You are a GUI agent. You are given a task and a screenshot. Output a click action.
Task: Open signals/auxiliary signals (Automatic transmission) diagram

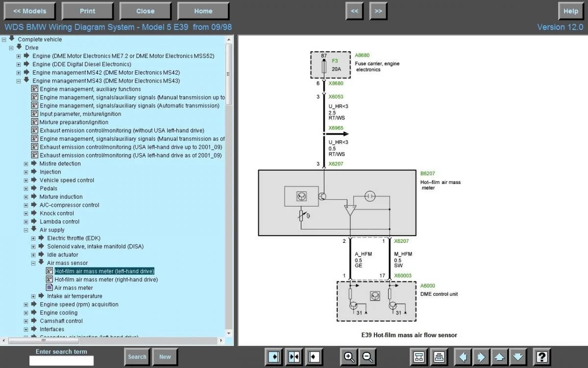(x=129, y=105)
